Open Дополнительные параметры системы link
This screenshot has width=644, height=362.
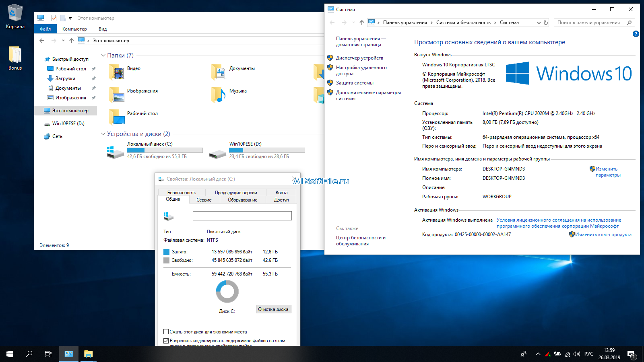[x=368, y=95]
